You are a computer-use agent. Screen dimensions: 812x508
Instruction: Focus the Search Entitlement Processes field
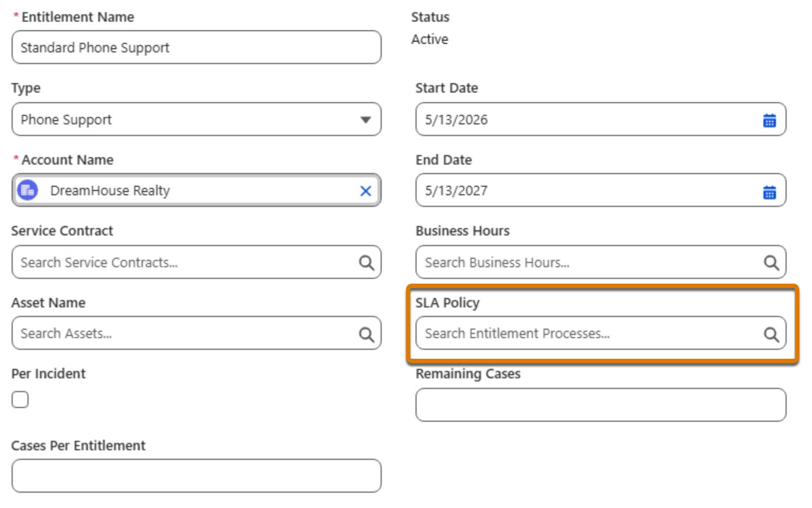(601, 333)
